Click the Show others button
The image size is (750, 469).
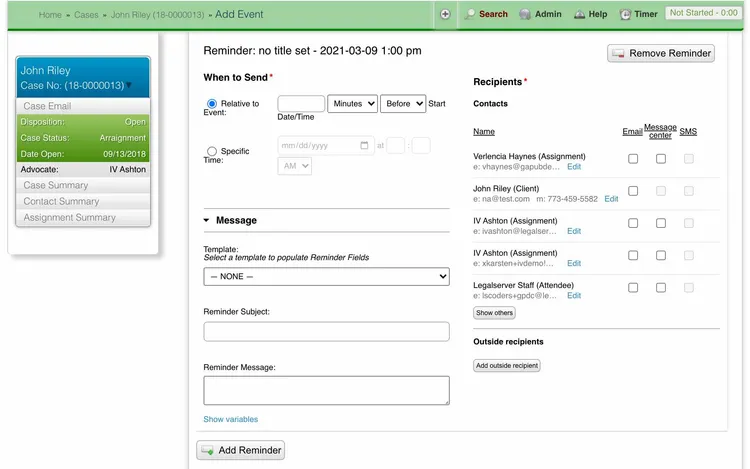pos(494,313)
